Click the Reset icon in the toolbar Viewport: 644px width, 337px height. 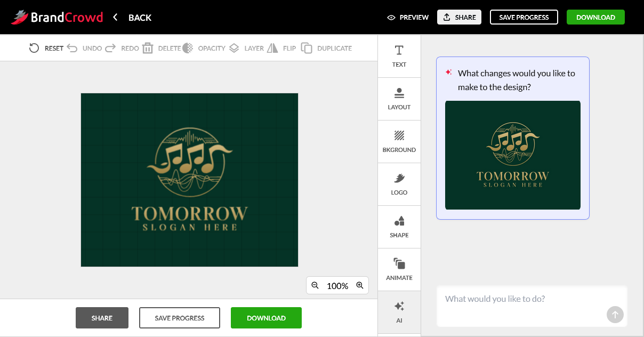(x=34, y=48)
